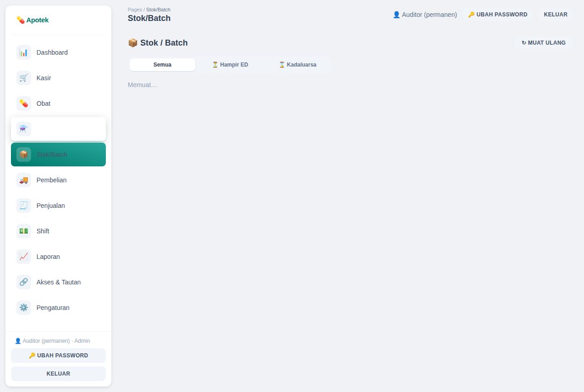
Task: Switch to the Semua tab
Action: pyautogui.click(x=162, y=65)
